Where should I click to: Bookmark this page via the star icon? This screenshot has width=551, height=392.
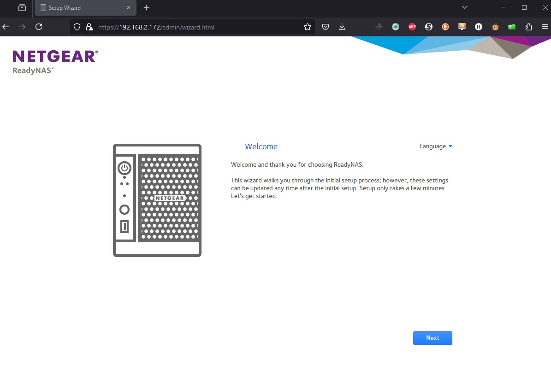(307, 27)
